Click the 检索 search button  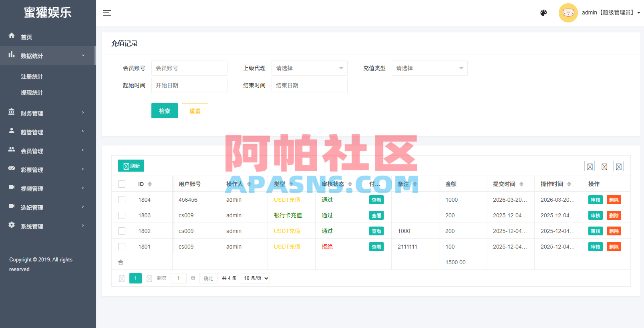(x=165, y=111)
